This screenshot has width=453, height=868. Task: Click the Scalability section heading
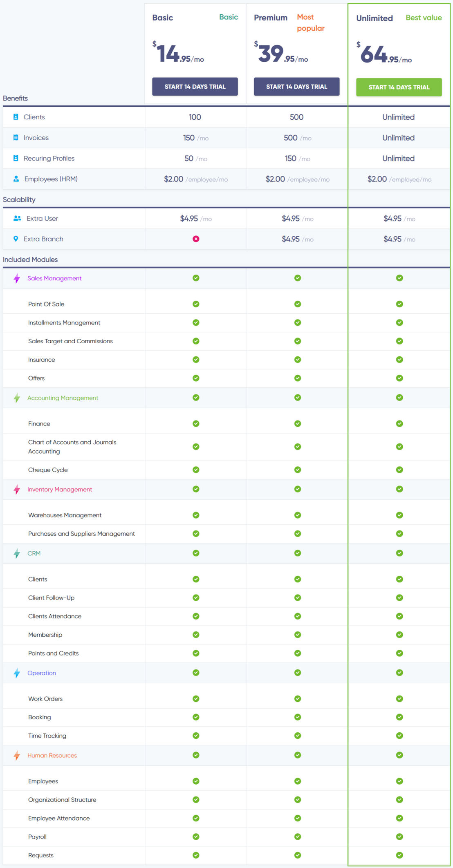tap(19, 199)
